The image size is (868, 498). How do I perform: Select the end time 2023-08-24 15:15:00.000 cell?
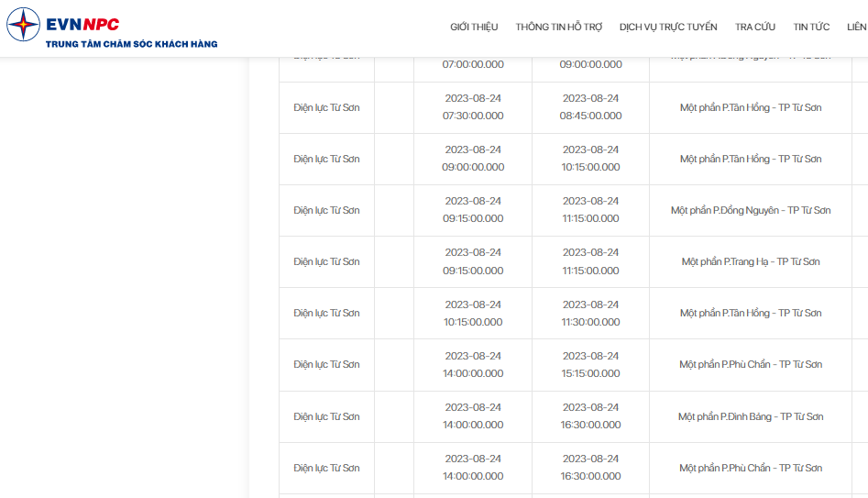click(x=590, y=364)
